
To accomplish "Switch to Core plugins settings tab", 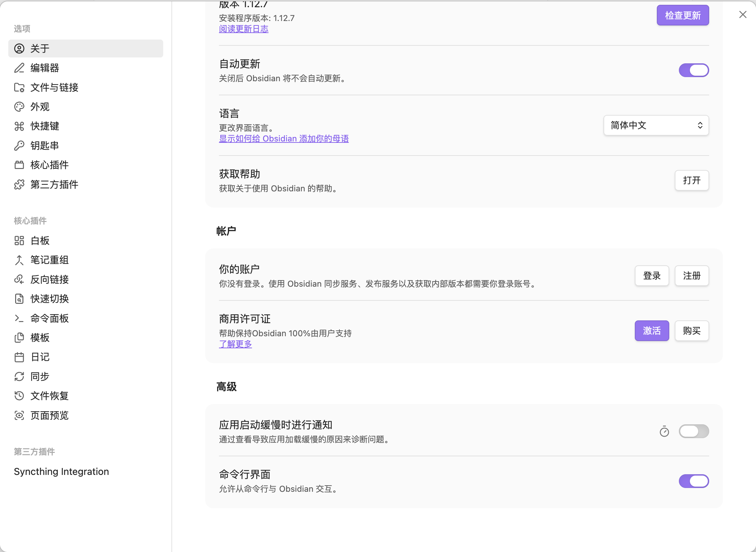I will click(49, 165).
